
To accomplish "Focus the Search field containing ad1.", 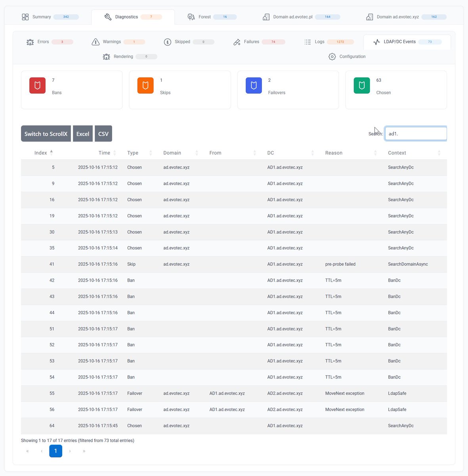I will (x=416, y=134).
